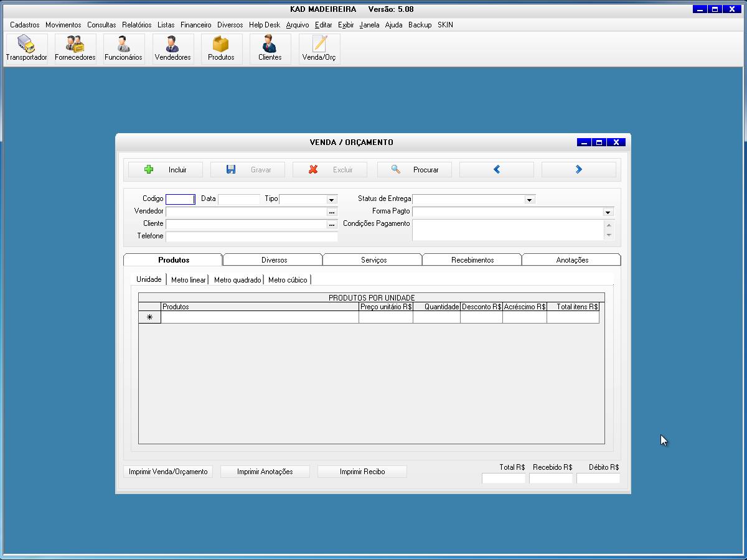Open the Help Desk menu

click(265, 25)
